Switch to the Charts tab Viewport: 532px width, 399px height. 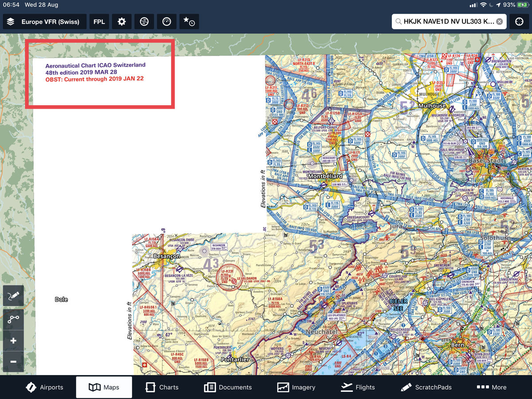pyautogui.click(x=162, y=387)
